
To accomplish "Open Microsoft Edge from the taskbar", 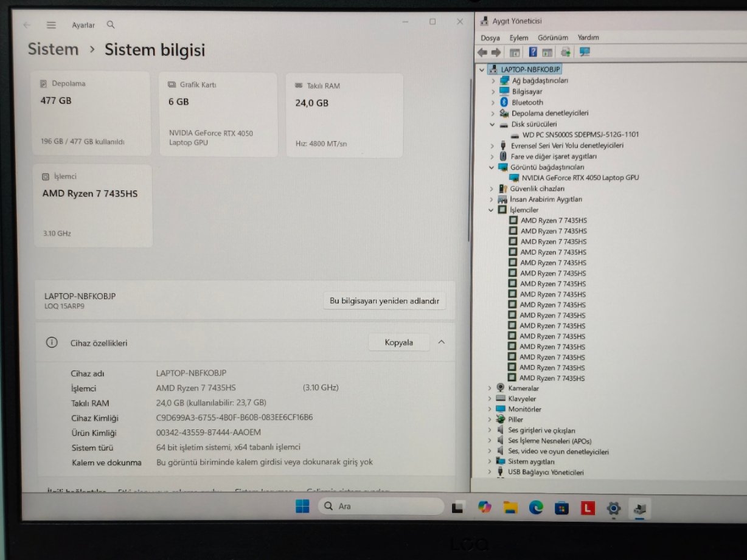I will pos(536,507).
